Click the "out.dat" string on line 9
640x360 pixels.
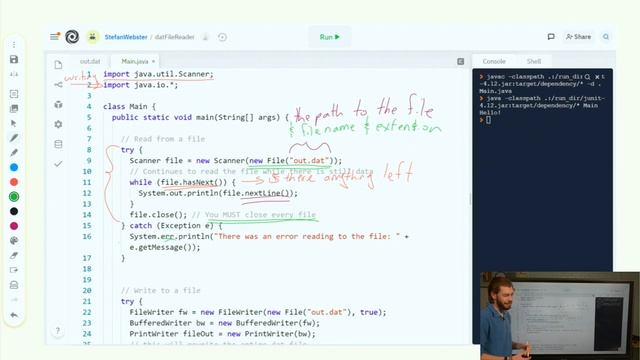pyautogui.click(x=310, y=160)
